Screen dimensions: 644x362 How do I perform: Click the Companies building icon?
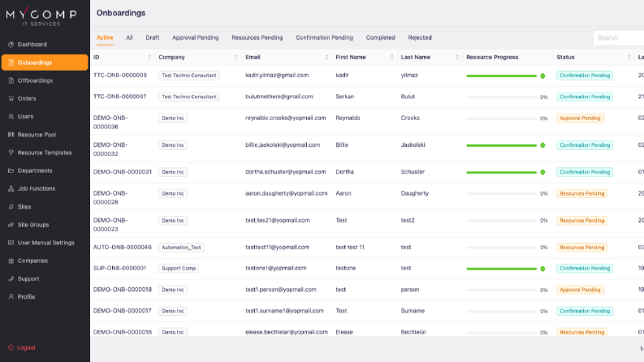pos(11,261)
